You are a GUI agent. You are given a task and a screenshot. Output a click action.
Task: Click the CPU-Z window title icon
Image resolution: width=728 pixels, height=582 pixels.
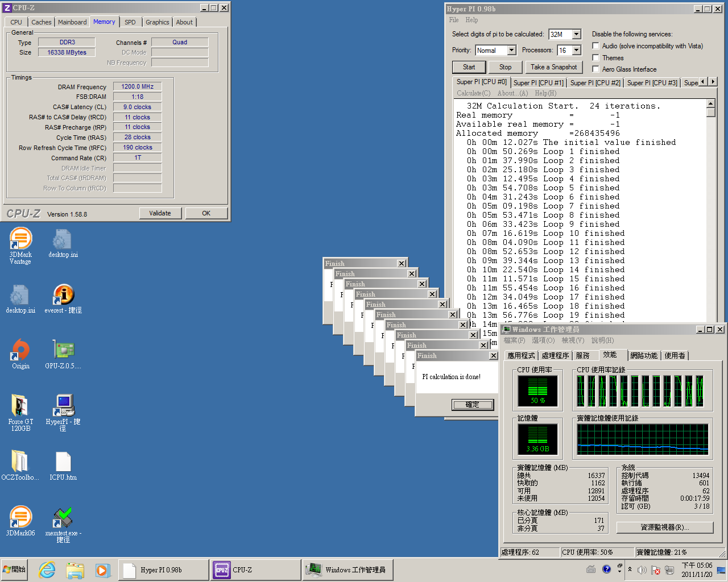pyautogui.click(x=7, y=8)
